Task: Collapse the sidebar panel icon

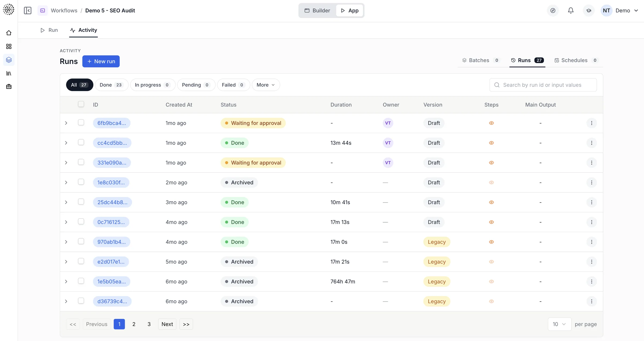Action: [28, 10]
